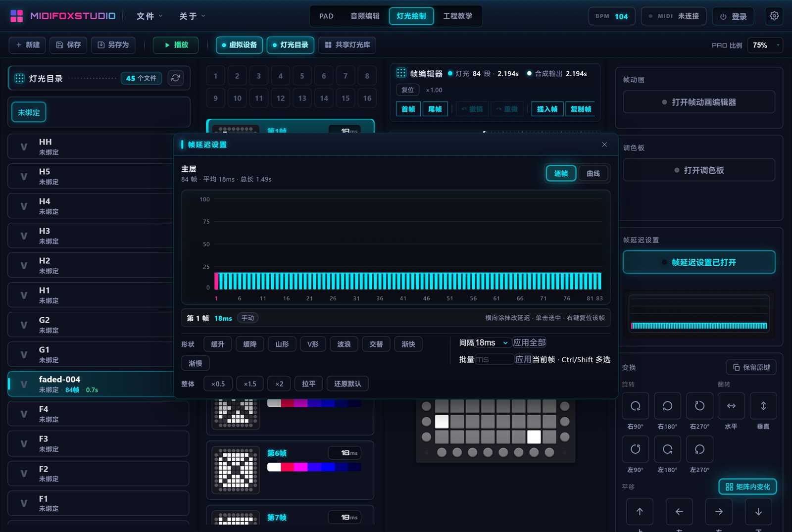Select pad number 12 in the grid
Image resolution: width=792 pixels, height=532 pixels.
pos(281,98)
